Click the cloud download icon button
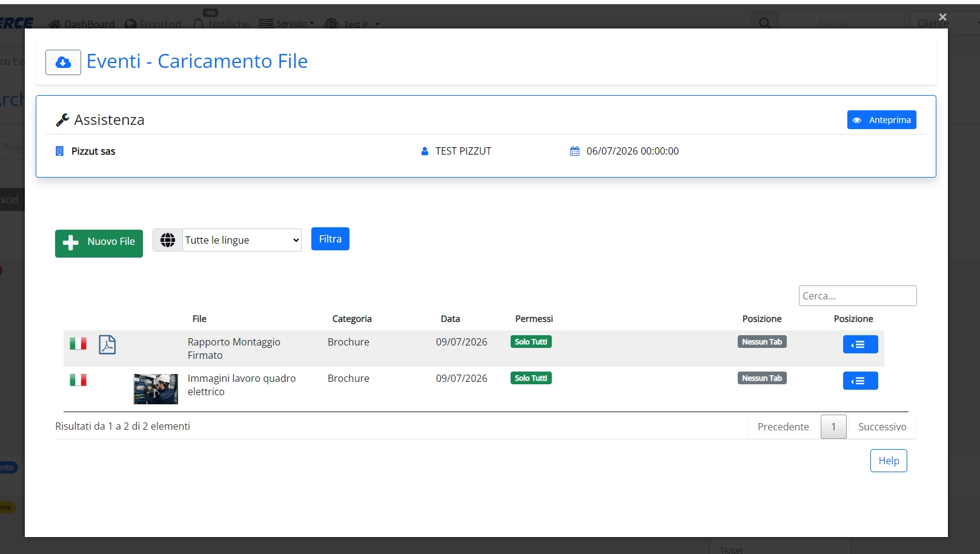The image size is (980, 554). pyautogui.click(x=63, y=62)
